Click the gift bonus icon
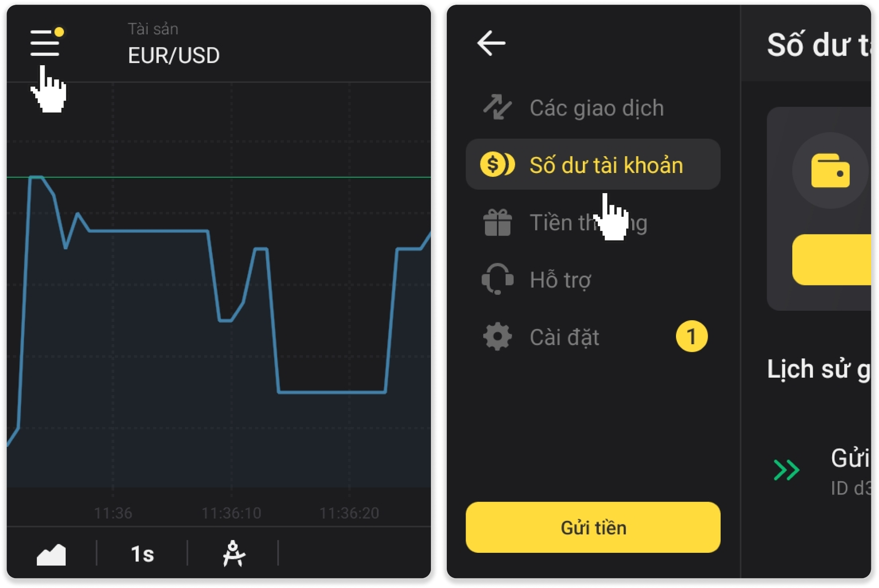This screenshot has width=879, height=588. 497,222
